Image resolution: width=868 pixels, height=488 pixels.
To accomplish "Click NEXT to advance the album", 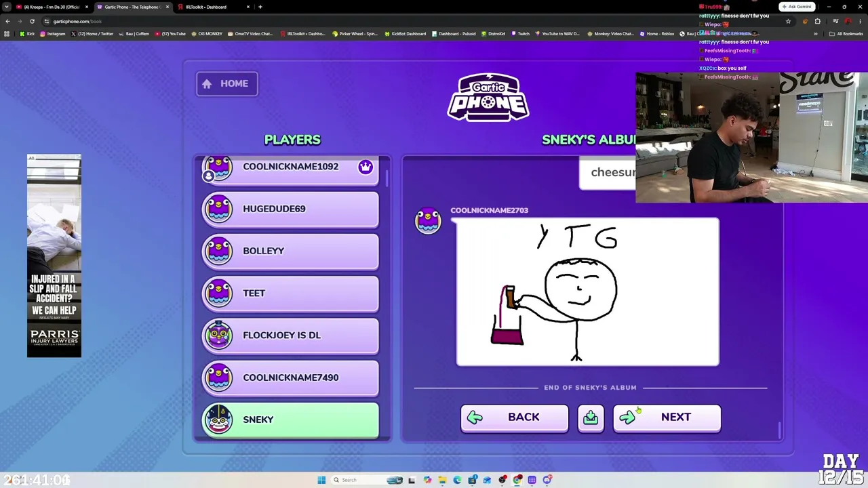I will [667, 418].
